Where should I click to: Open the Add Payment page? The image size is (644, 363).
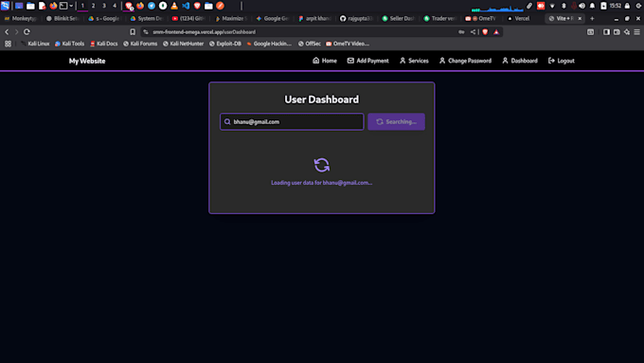click(368, 61)
